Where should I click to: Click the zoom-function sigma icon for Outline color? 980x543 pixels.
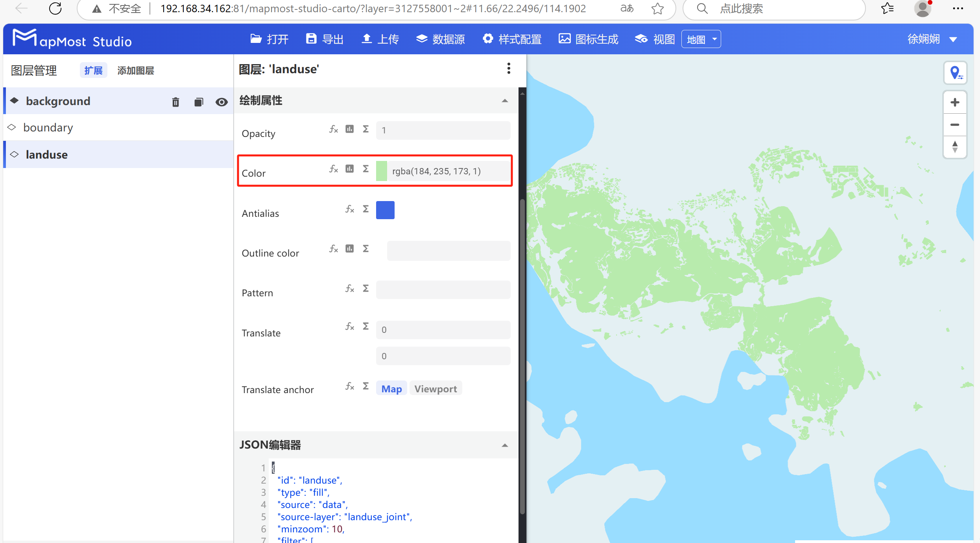tap(366, 248)
